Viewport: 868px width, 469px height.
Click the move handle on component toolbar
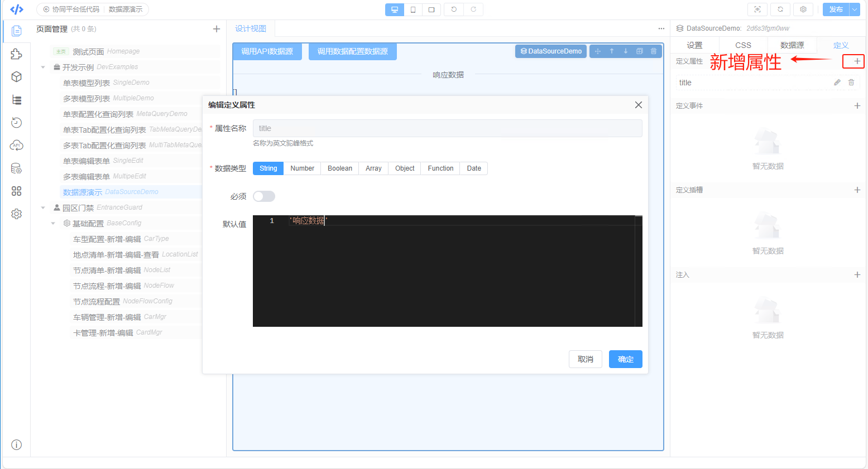pos(598,51)
